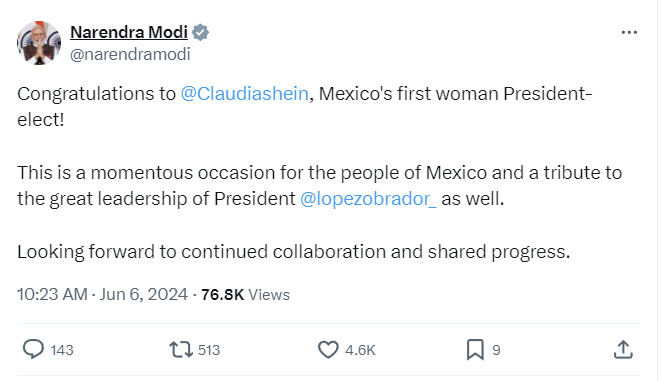Click the tweet text 'Congratulations to'
Image resolution: width=661 pixels, height=381 pixels.
coord(96,94)
